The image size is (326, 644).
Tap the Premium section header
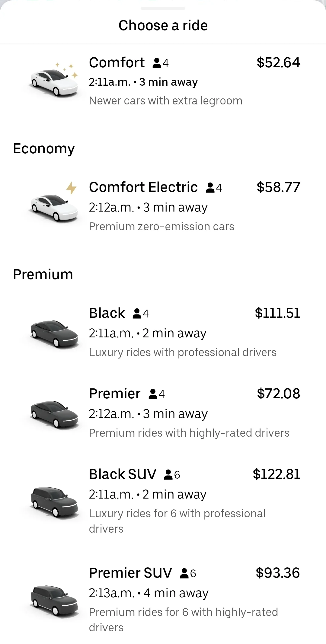[43, 274]
